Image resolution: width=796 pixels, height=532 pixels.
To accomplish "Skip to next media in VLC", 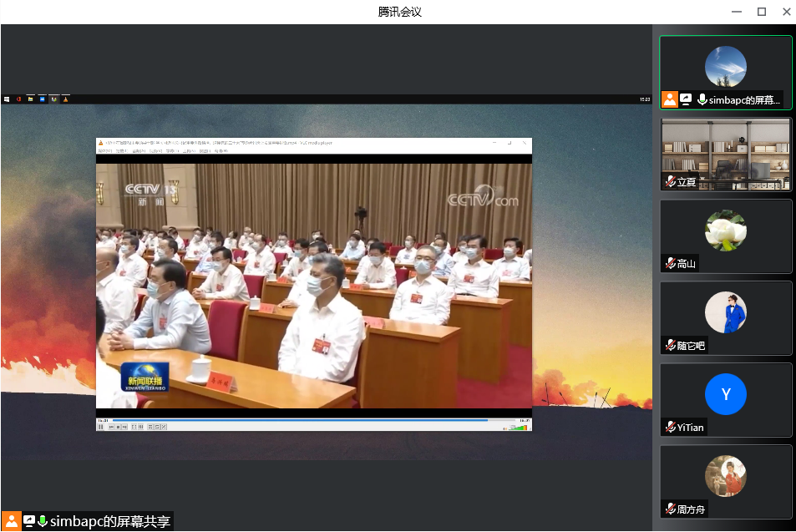I will (x=125, y=427).
